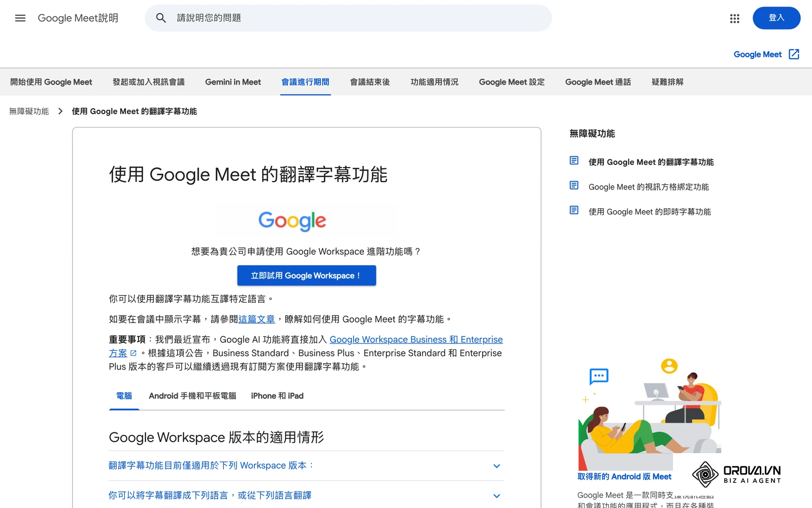The image size is (812, 508).
Task: Open the Google Meet external link icon
Action: point(794,54)
